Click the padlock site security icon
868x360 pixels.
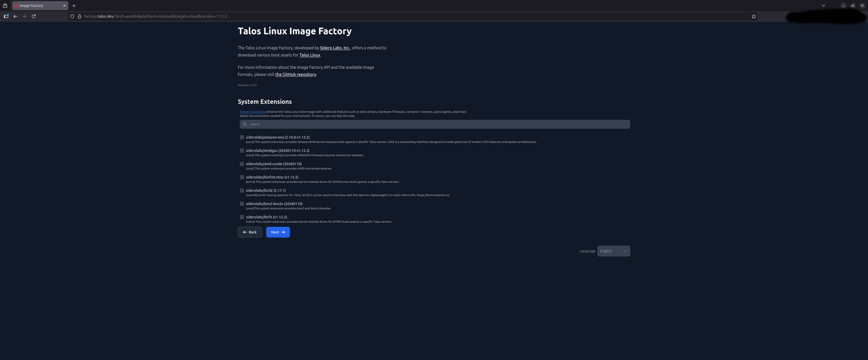(x=79, y=16)
